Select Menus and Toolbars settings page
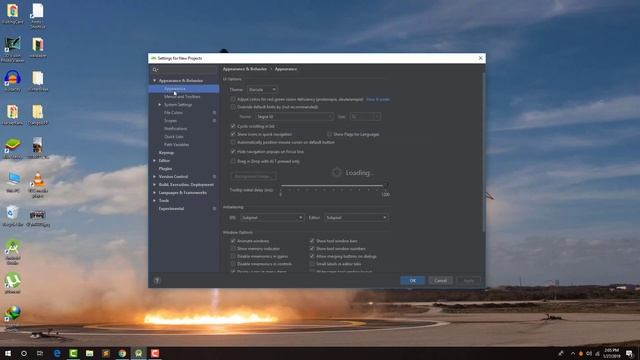The image size is (640, 360). pos(182,97)
